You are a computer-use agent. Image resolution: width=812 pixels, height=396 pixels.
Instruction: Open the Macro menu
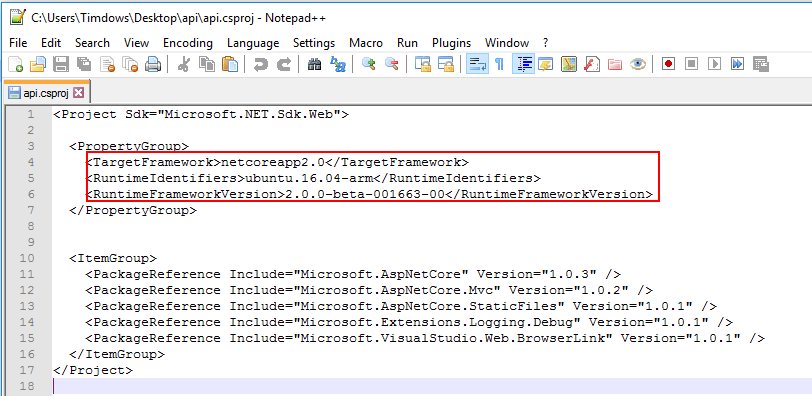366,43
